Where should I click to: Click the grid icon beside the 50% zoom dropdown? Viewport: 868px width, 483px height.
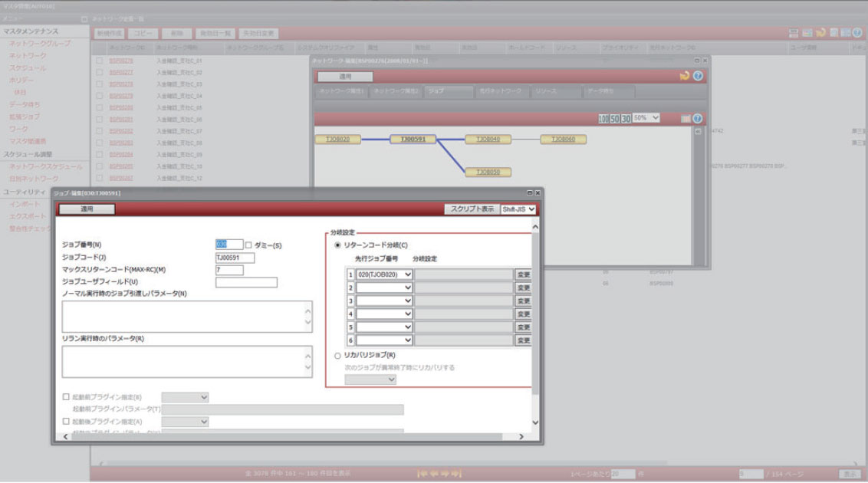[686, 118]
